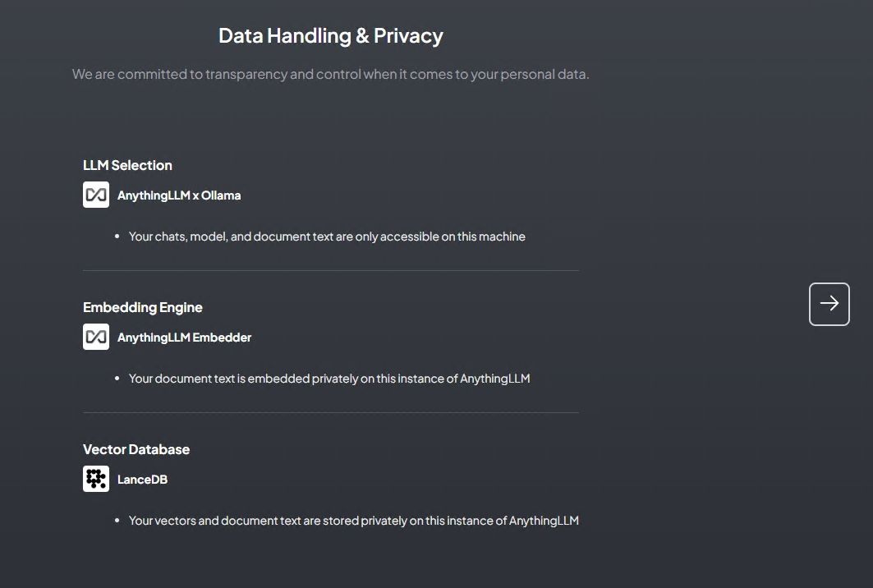This screenshot has height=588, width=873.
Task: Select the LLM Selection section header
Action: coord(127,165)
